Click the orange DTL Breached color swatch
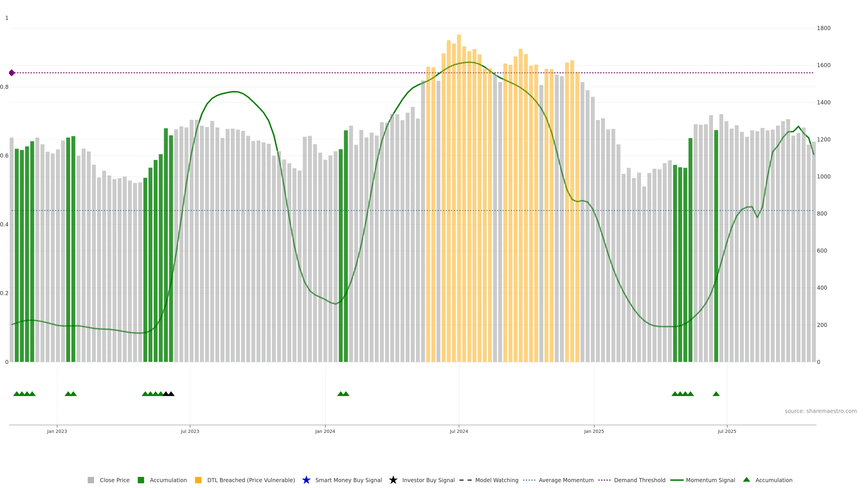The width and height of the screenshot is (868, 488). (x=198, y=480)
